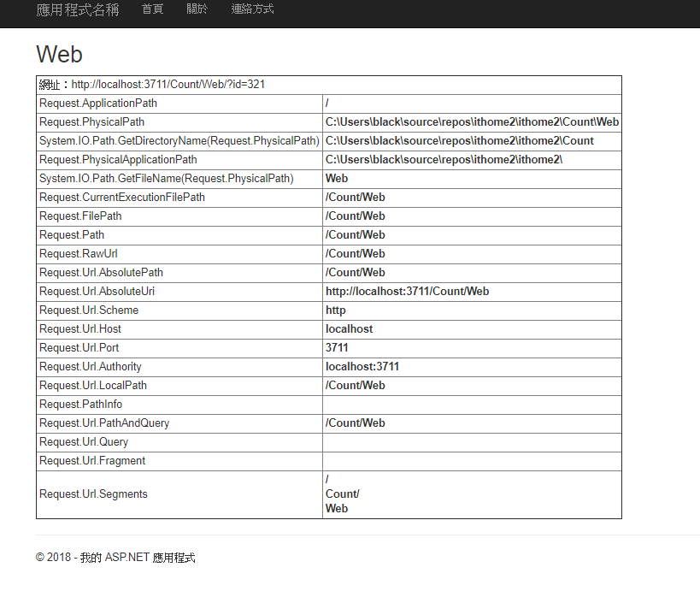Click Request.Url.AbsolutePath label
Image resolution: width=700 pixels, height=603 pixels.
(x=101, y=272)
